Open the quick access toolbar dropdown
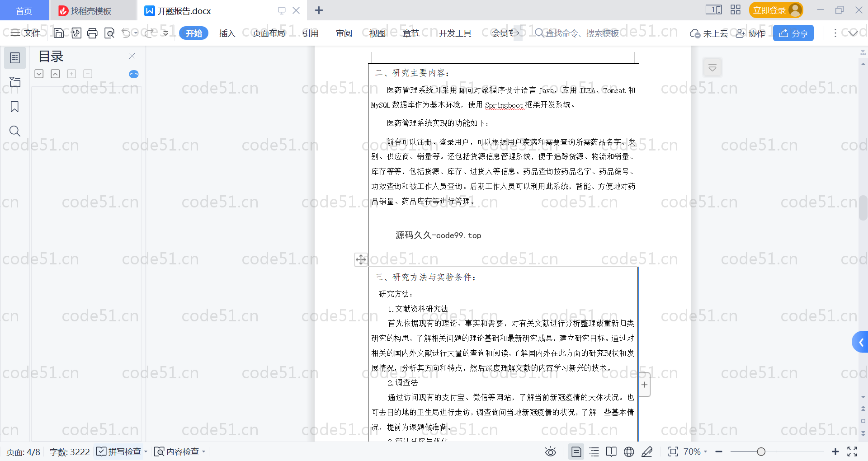The height and width of the screenshot is (461, 868). [x=166, y=33]
